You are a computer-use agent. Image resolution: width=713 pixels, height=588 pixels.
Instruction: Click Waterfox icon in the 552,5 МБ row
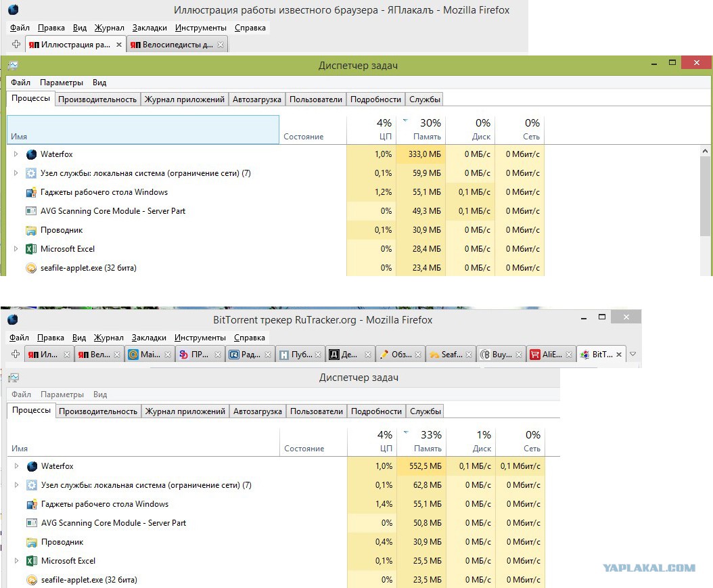coord(32,466)
